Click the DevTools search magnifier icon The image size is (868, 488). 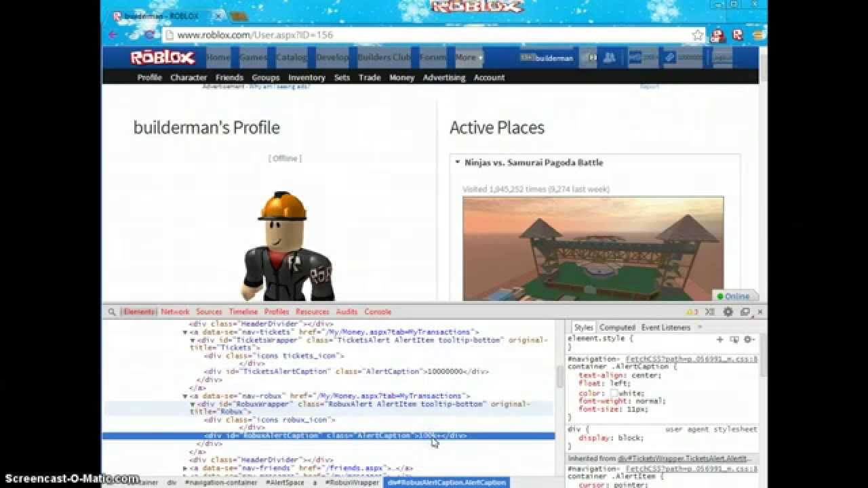(x=112, y=312)
